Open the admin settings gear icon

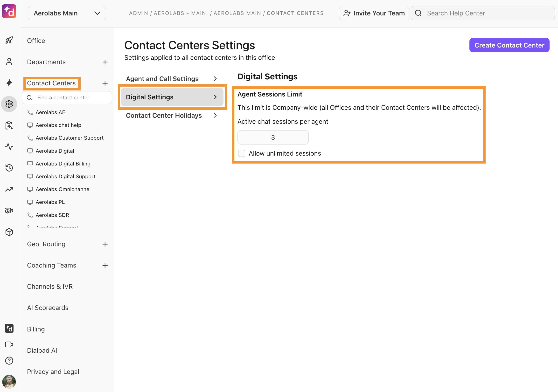9,104
